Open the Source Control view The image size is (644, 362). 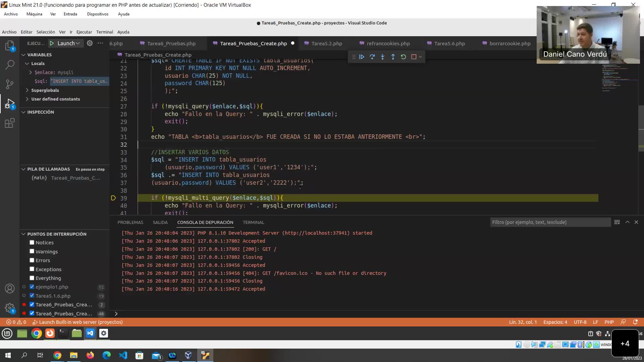click(10, 84)
